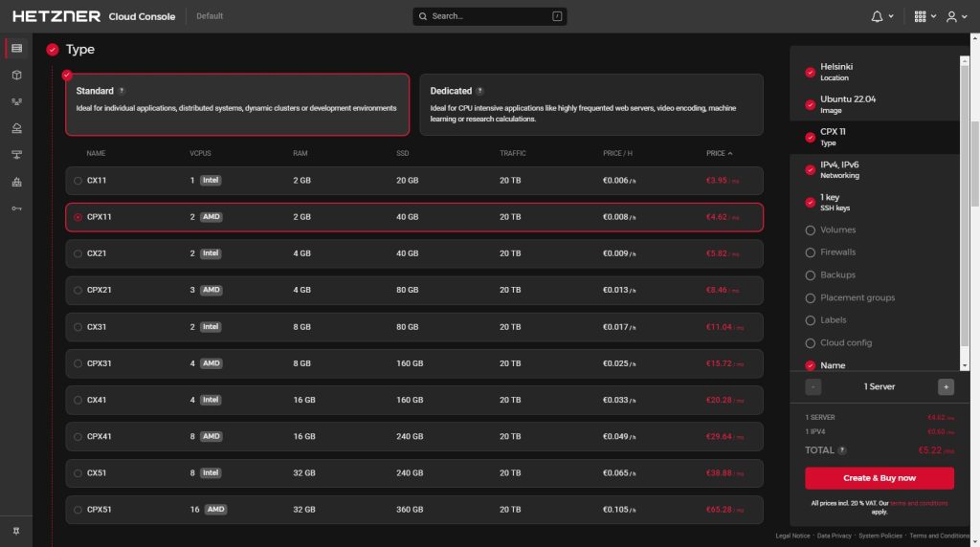Open Servers section in left sidebar
The height and width of the screenshot is (547, 980).
(x=16, y=48)
